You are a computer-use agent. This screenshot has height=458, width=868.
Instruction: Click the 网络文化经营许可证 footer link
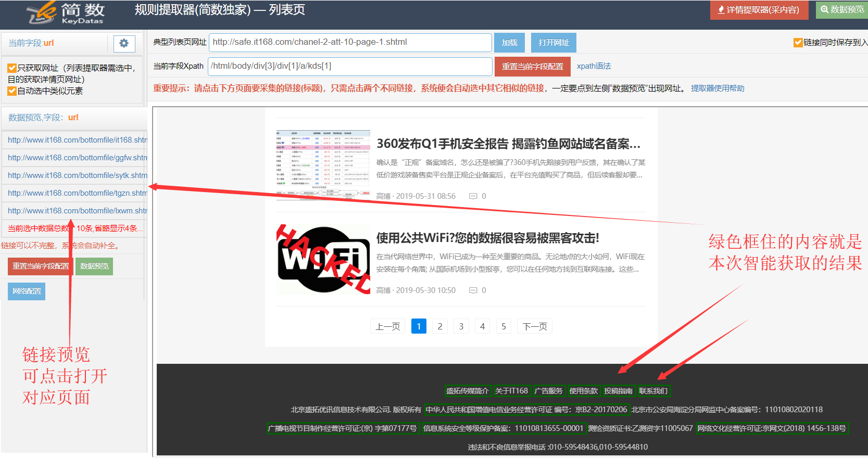tap(772, 428)
